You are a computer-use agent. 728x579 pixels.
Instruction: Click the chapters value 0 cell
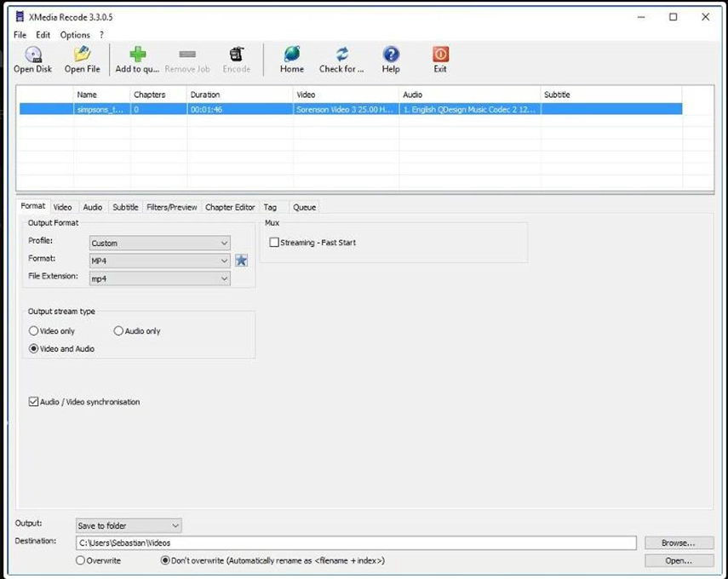tap(158, 110)
